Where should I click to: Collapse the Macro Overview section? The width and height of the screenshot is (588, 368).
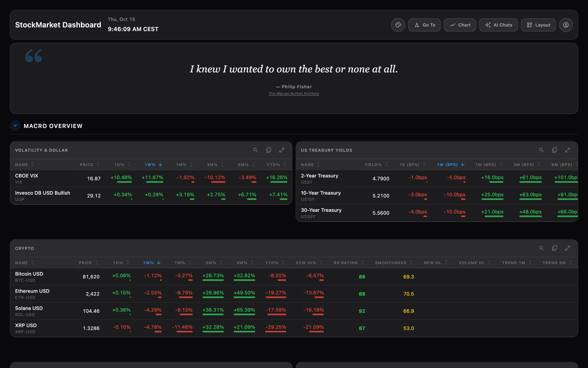[x=15, y=126]
